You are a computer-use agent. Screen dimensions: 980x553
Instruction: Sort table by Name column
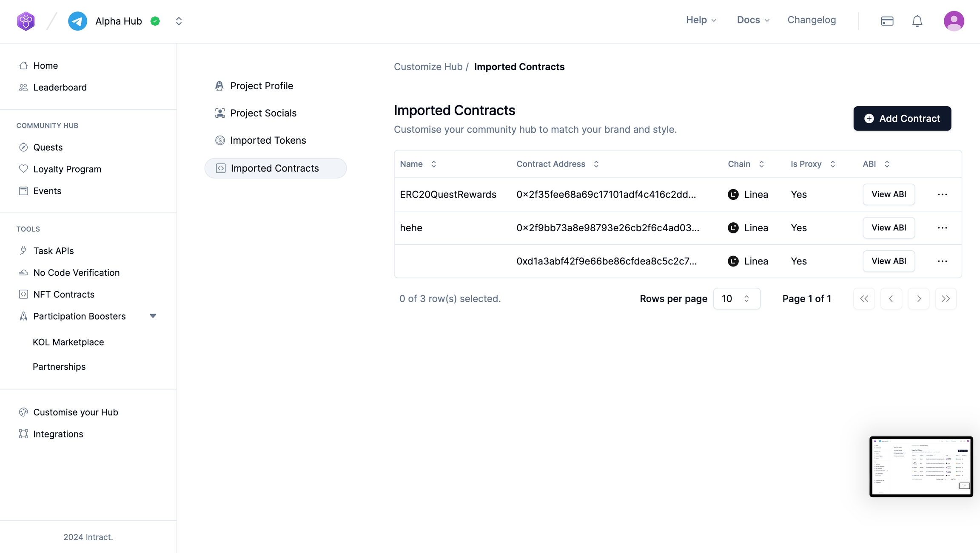[x=433, y=164]
